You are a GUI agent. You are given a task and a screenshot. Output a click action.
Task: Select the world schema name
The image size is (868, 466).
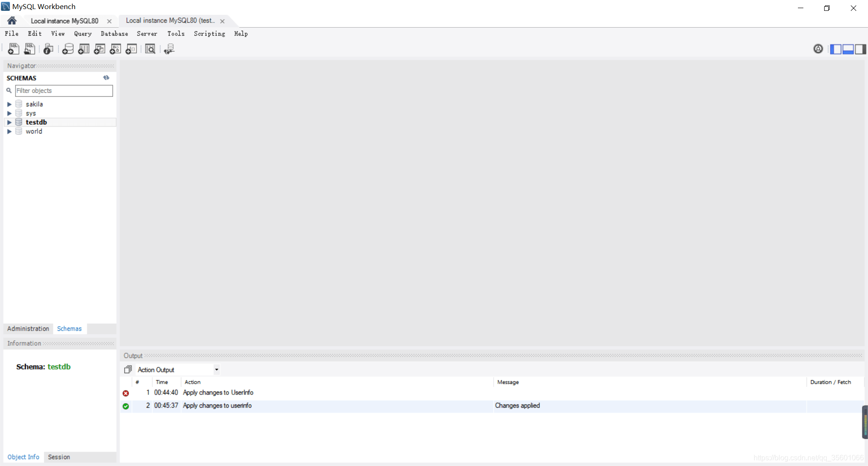[34, 131]
